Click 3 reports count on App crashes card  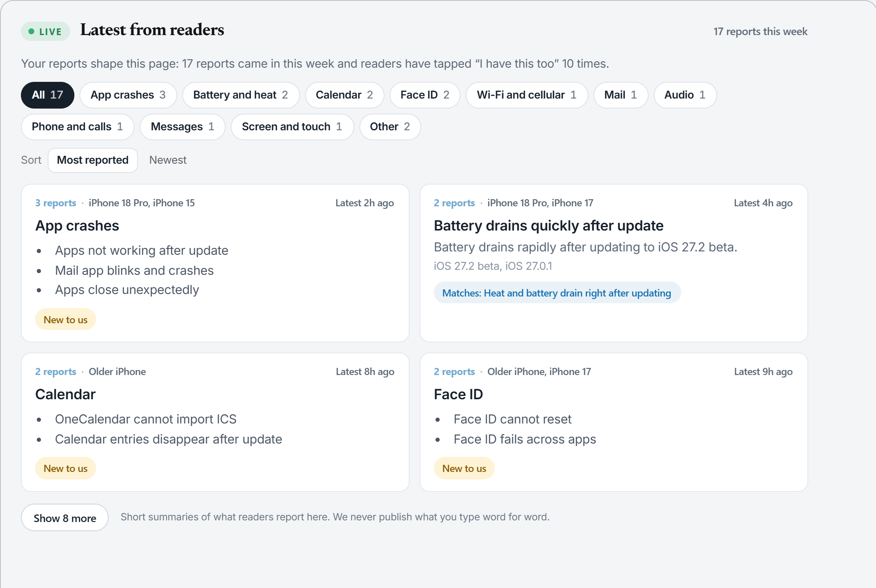56,203
